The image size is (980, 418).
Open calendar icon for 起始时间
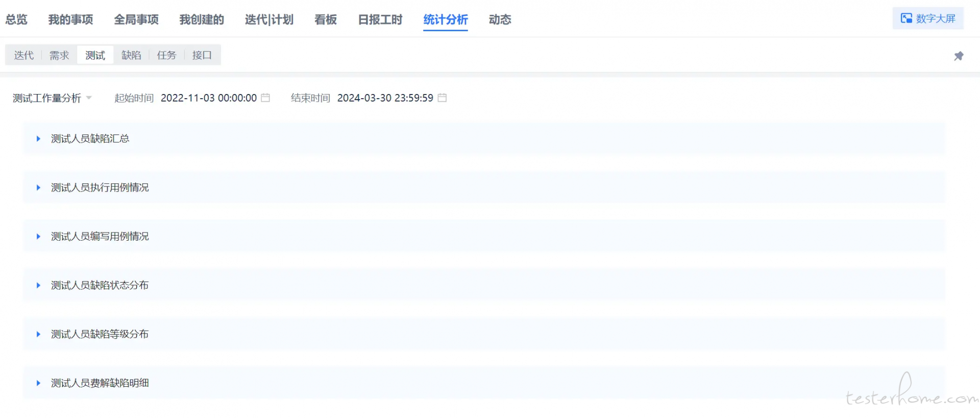click(x=265, y=98)
